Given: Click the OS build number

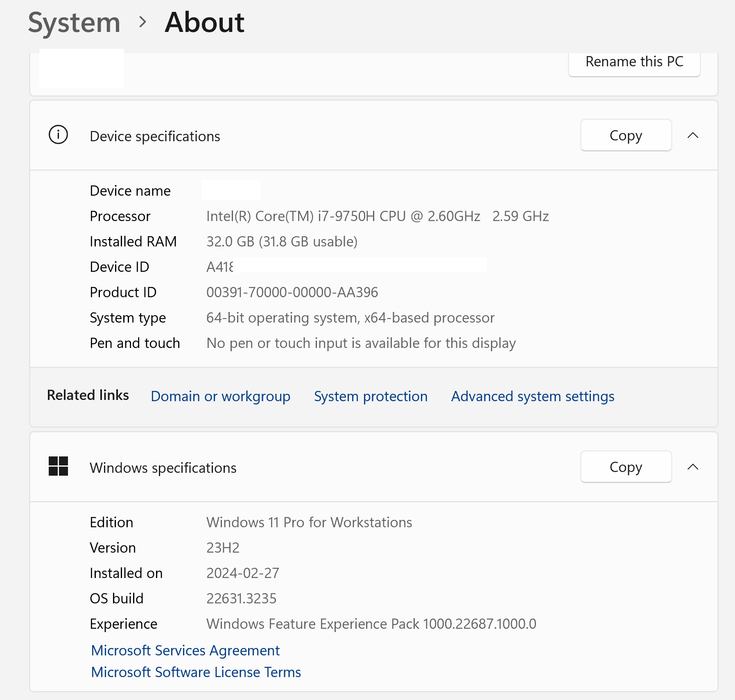Looking at the screenshot, I should [x=241, y=598].
